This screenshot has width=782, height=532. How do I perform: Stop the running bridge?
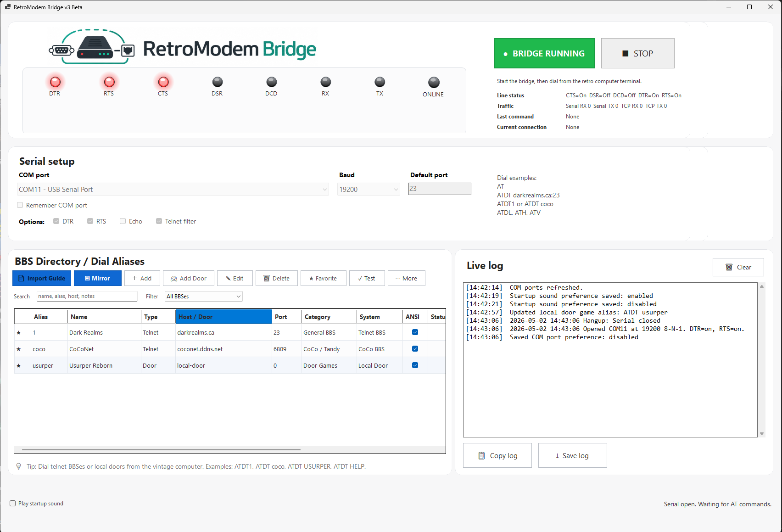coord(638,53)
